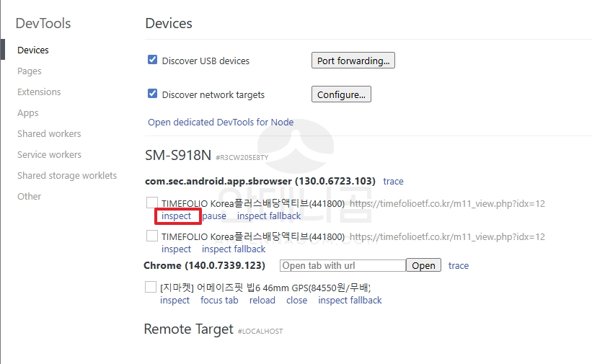Open Apps section in sidebar
This screenshot has width=592, height=364.
click(x=28, y=113)
